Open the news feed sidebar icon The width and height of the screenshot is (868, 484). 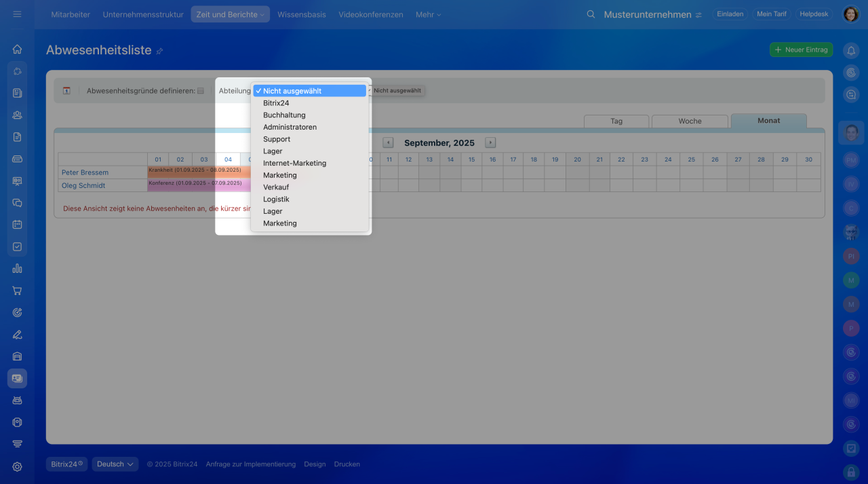pyautogui.click(x=17, y=93)
